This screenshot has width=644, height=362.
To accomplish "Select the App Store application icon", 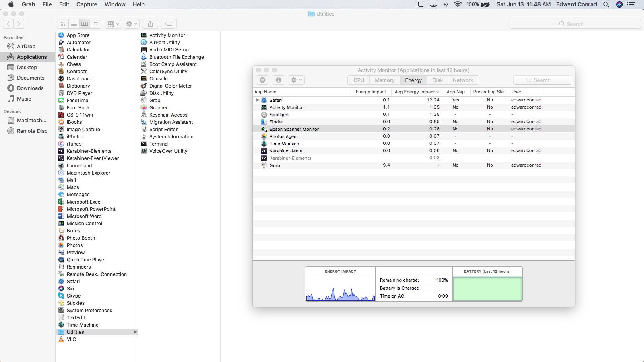I will pyautogui.click(x=61, y=35).
